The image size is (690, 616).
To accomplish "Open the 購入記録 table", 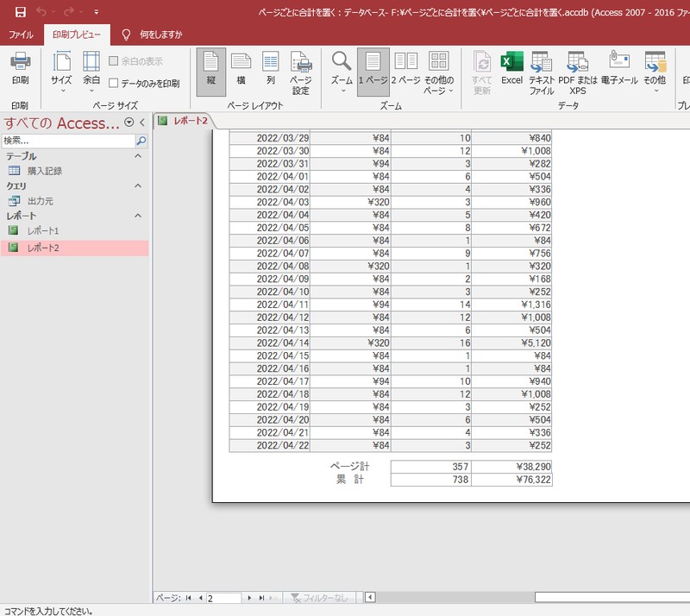I will click(45, 171).
